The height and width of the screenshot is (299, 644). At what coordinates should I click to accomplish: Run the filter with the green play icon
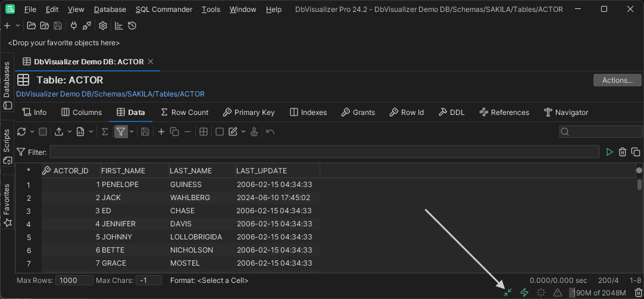point(609,152)
